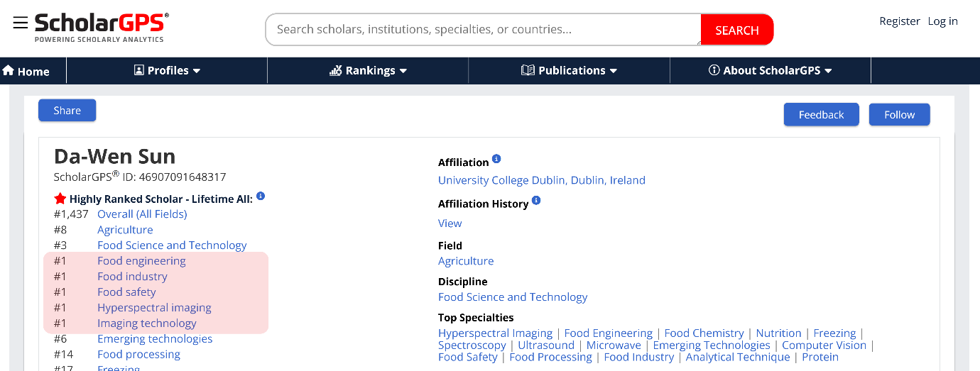Click info icon next to Affiliation History
Screen dimensions: 980x371
pos(536,201)
